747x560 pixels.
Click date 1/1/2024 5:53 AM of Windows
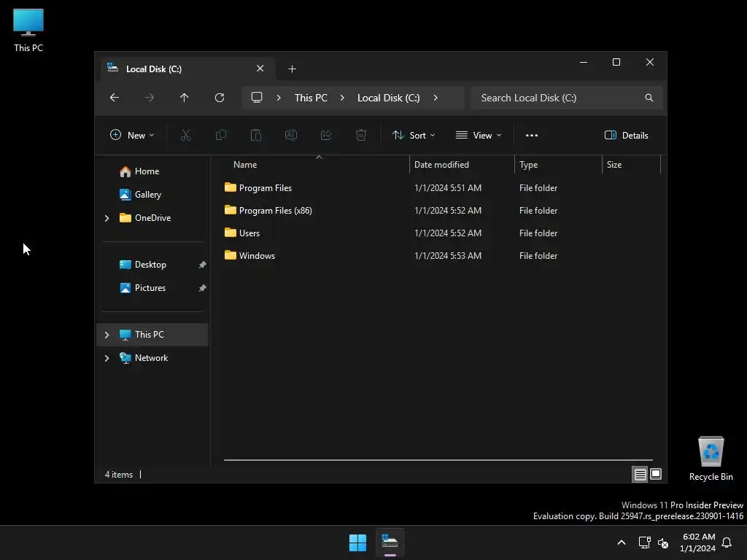coord(448,256)
